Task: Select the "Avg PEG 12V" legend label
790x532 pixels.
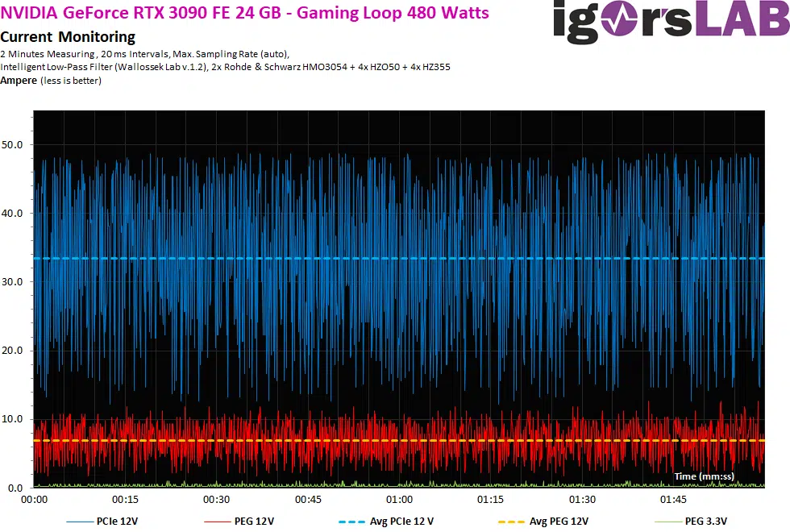Action: click(559, 522)
